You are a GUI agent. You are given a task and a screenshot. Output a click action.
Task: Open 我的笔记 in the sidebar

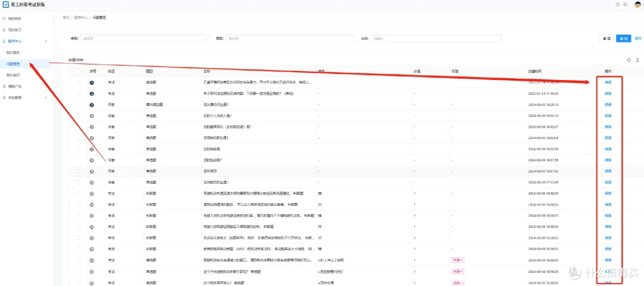coord(13,75)
